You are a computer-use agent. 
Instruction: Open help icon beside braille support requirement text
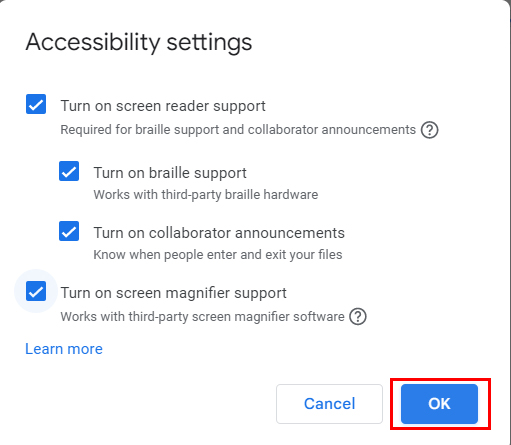[x=429, y=130]
